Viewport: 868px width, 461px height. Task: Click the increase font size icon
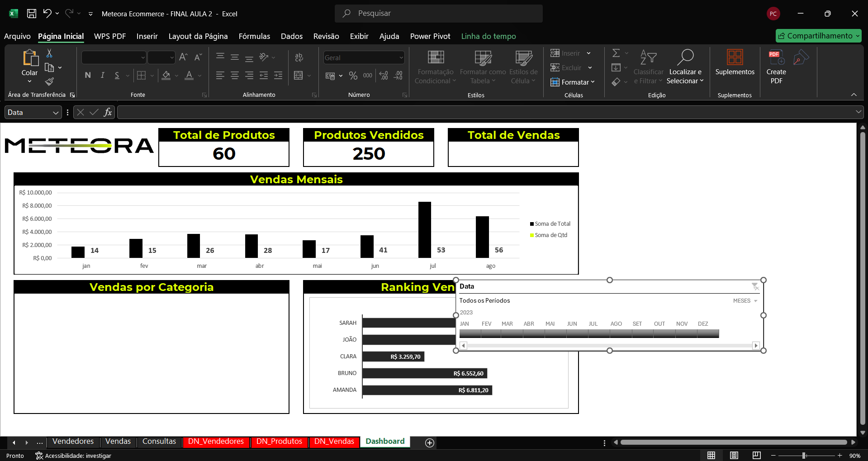[183, 57]
